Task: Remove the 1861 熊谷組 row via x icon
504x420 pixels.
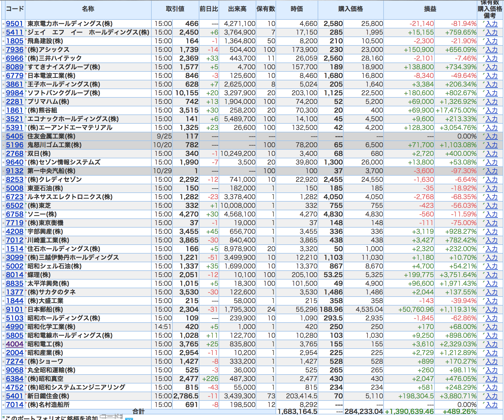Action: (x=3, y=110)
